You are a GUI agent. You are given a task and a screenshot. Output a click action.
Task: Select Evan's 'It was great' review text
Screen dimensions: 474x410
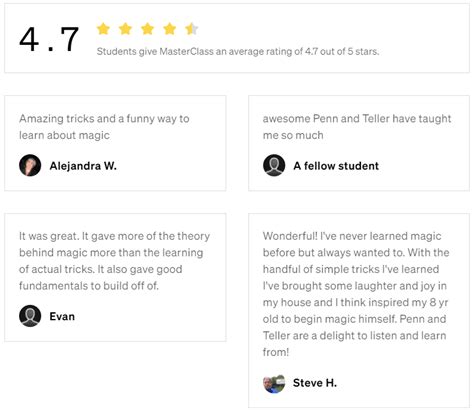click(x=115, y=261)
